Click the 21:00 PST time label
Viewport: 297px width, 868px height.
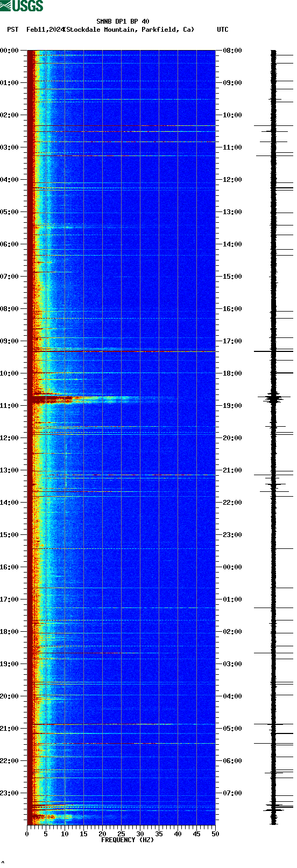pyautogui.click(x=10, y=729)
